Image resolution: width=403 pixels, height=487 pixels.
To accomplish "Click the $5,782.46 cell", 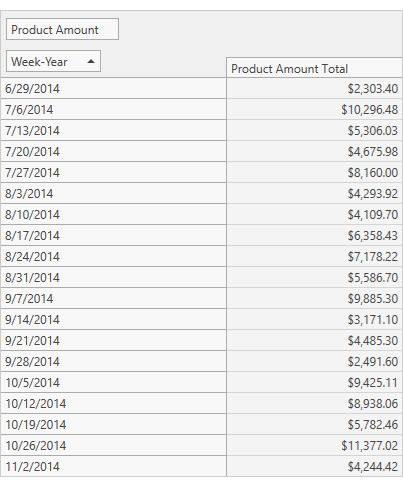I will pos(314,424).
